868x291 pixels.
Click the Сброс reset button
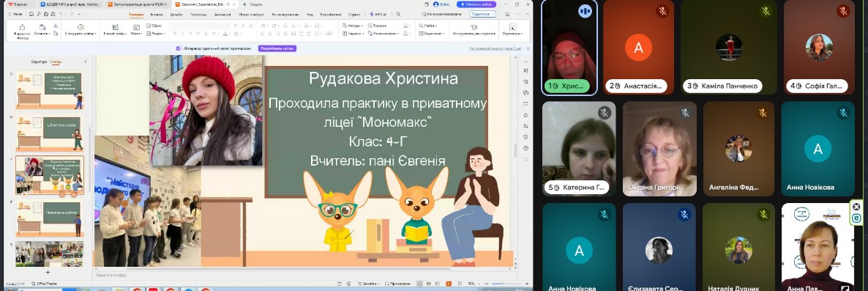tap(154, 26)
